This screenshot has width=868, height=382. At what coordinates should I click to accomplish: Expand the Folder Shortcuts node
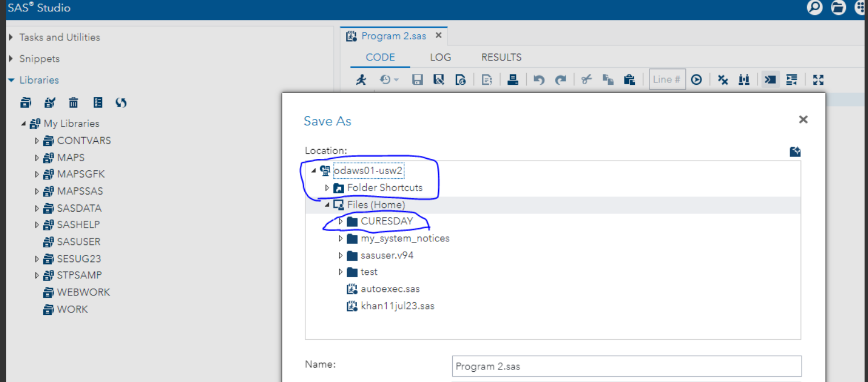(x=328, y=187)
